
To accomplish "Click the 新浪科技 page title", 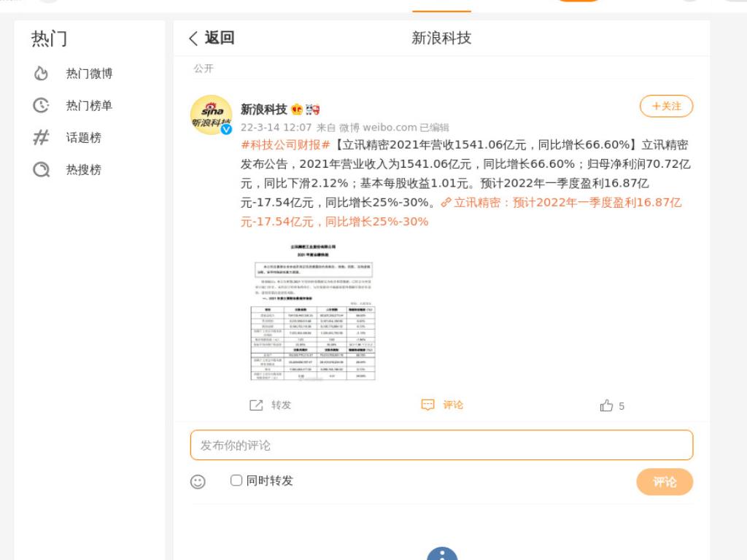I will pos(441,38).
